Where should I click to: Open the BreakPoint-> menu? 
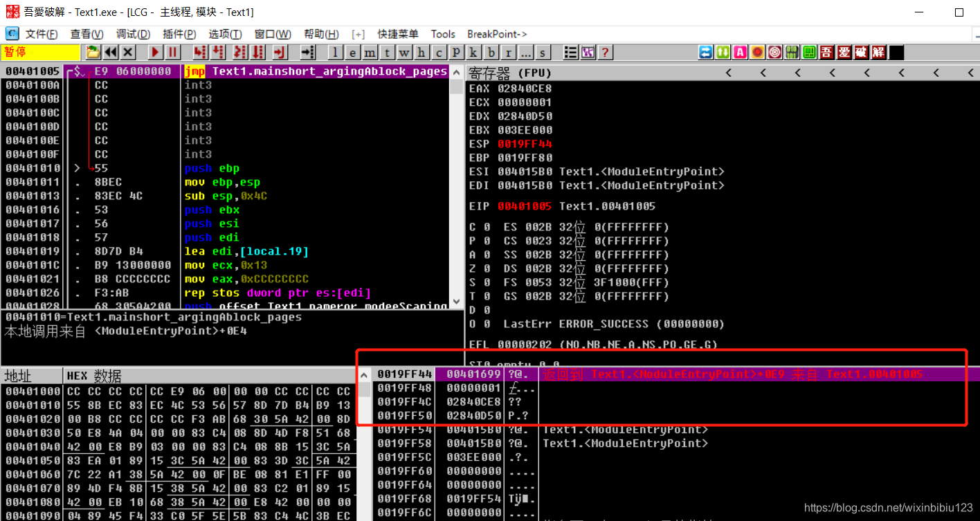click(497, 34)
